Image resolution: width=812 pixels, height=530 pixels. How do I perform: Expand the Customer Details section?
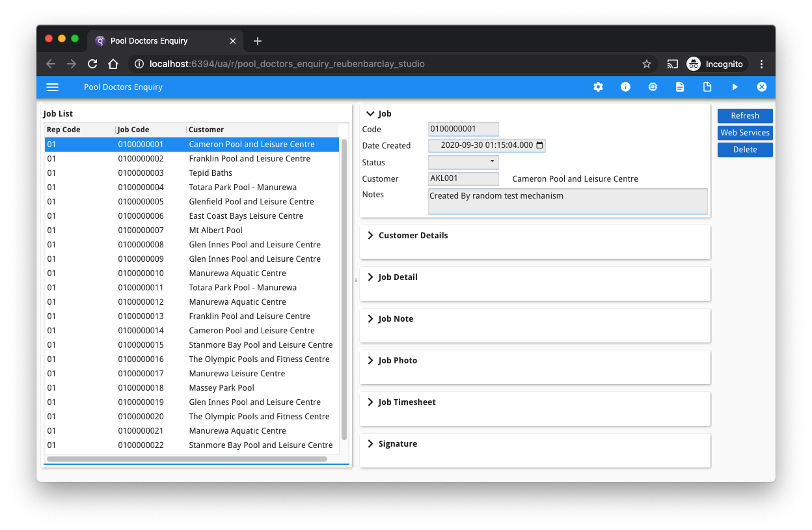point(371,235)
